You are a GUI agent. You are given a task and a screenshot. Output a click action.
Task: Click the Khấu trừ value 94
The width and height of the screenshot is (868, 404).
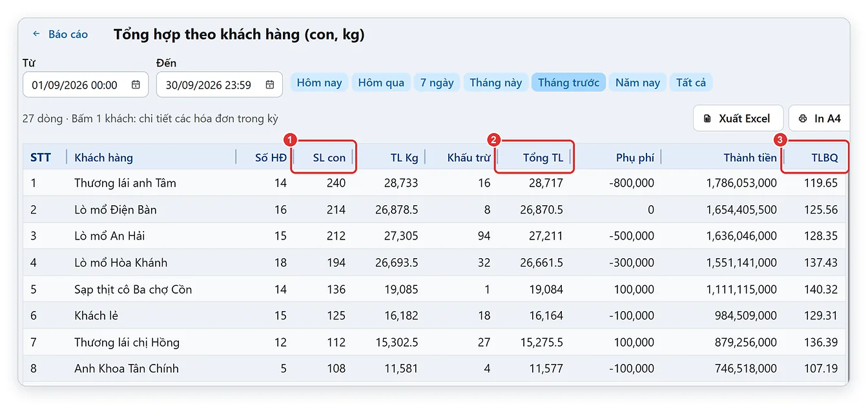tap(484, 236)
